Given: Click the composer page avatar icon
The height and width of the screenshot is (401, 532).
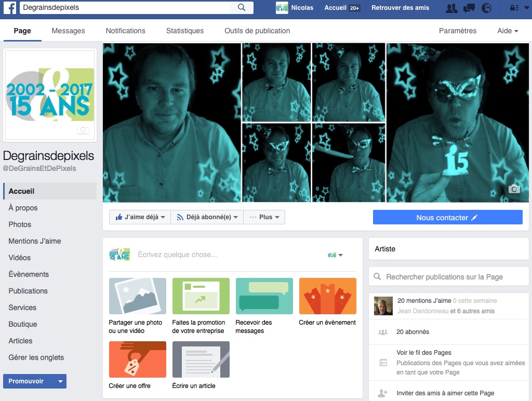Looking at the screenshot, I should [119, 255].
